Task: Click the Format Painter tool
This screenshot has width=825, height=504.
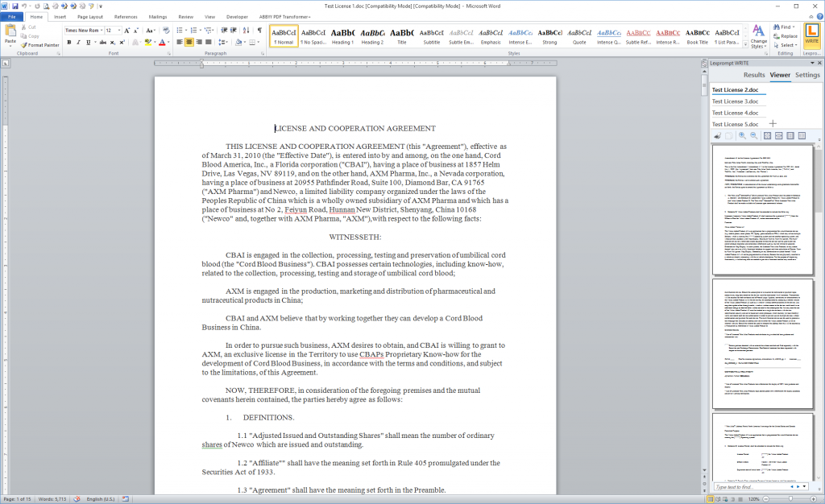Action: coord(40,45)
